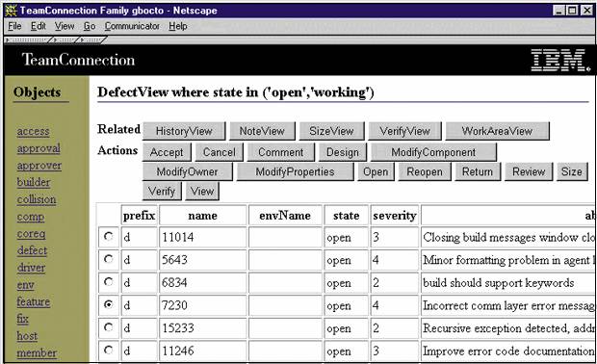The width and height of the screenshot is (597, 364).
Task: Click the Design action button
Action: click(343, 152)
